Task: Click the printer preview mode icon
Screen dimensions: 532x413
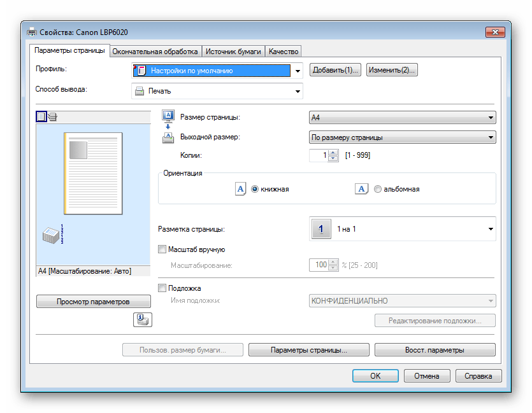Action: point(52,116)
